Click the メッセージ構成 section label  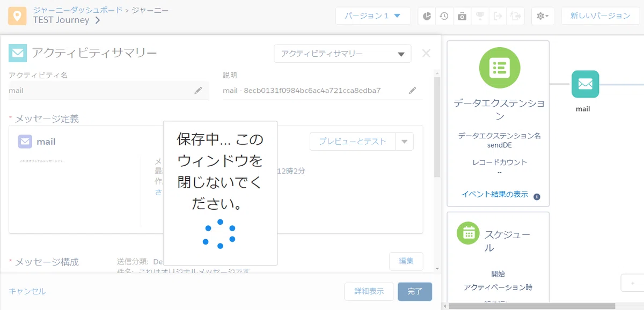pos(47,262)
